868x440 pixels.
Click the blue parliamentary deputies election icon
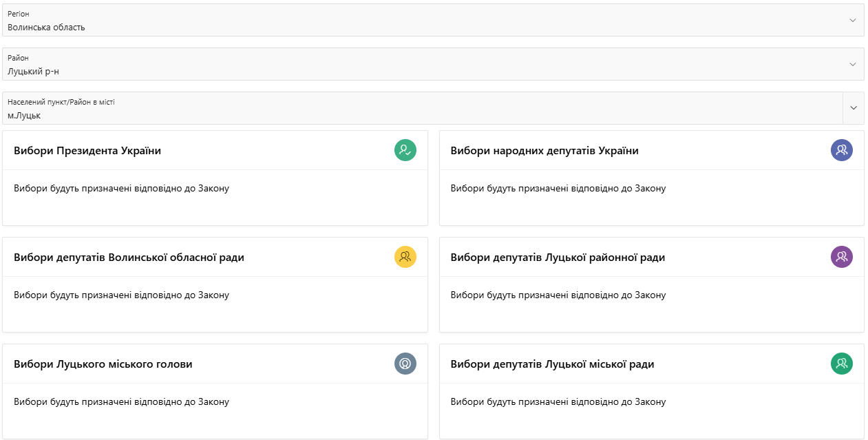(841, 150)
